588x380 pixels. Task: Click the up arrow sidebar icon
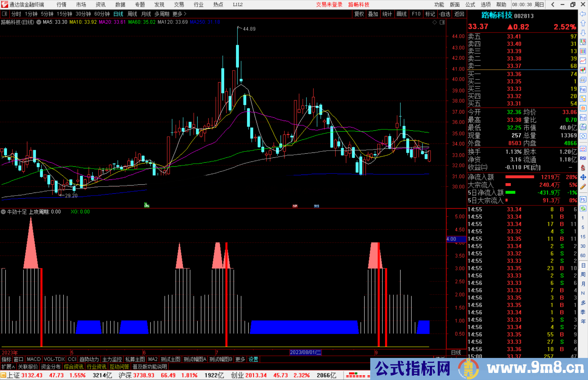583,23
